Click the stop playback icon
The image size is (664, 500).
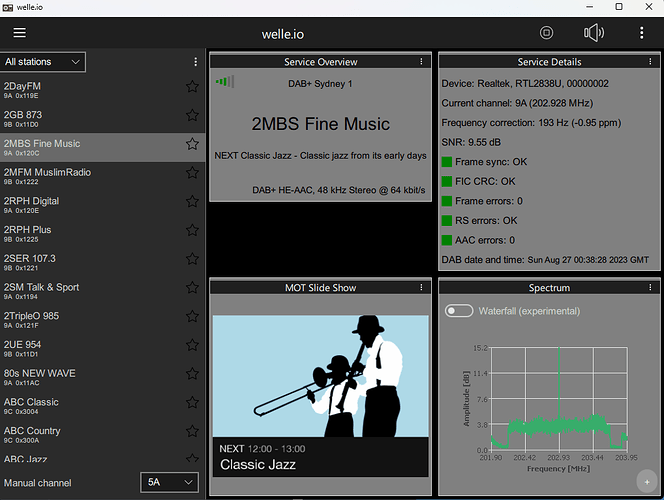click(546, 33)
